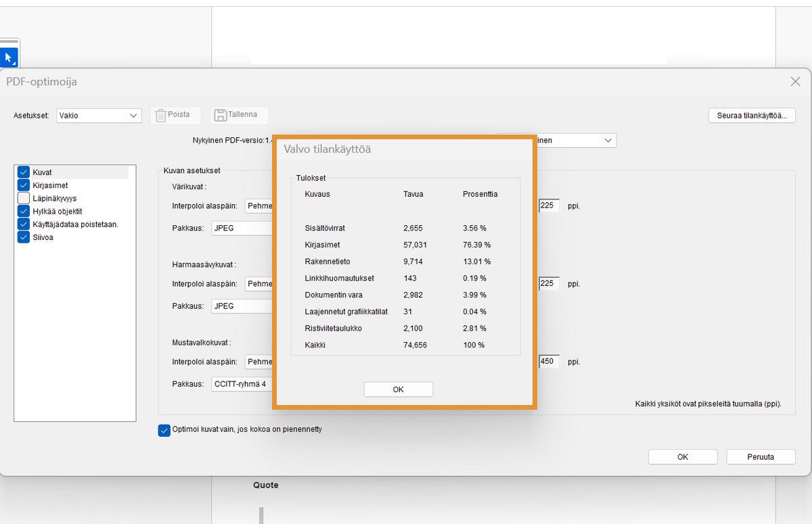Click the Harmaasävykuvat ppi field showing 225

pos(549,284)
